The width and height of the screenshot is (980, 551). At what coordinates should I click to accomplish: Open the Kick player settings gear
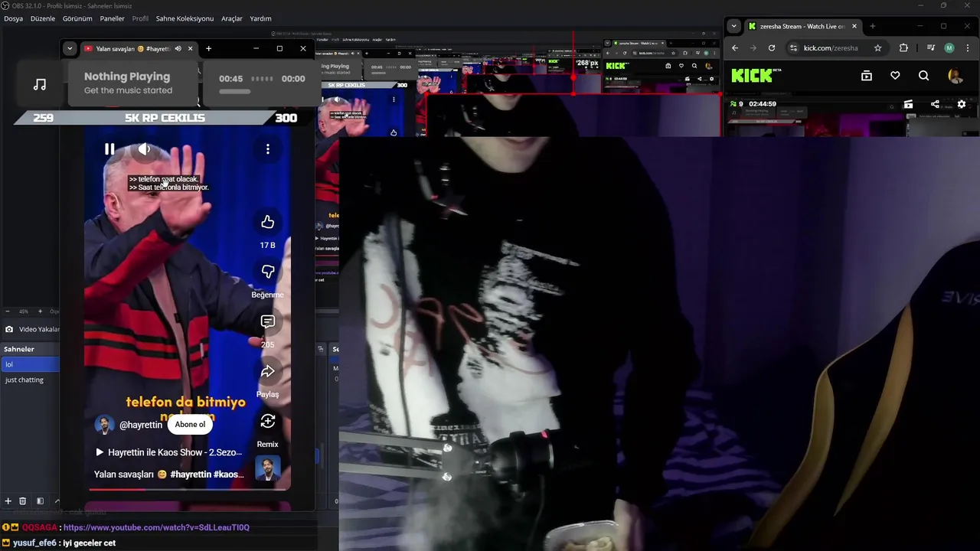[x=962, y=104]
